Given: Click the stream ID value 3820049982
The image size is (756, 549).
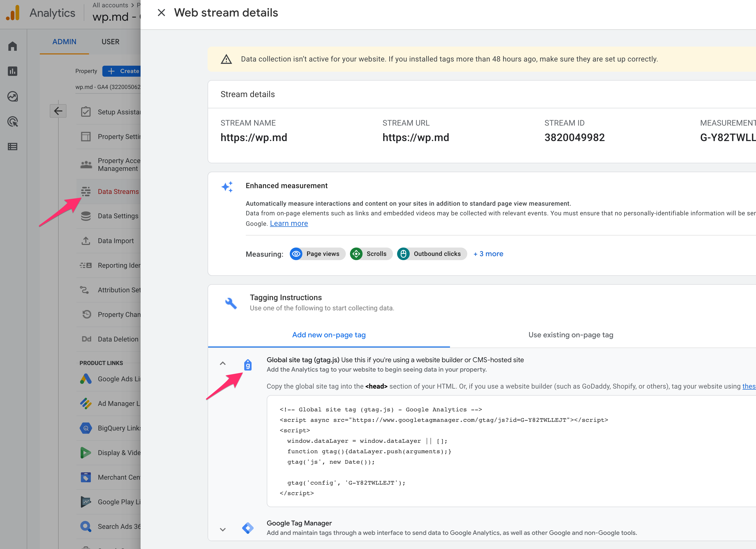Looking at the screenshot, I should [x=574, y=137].
